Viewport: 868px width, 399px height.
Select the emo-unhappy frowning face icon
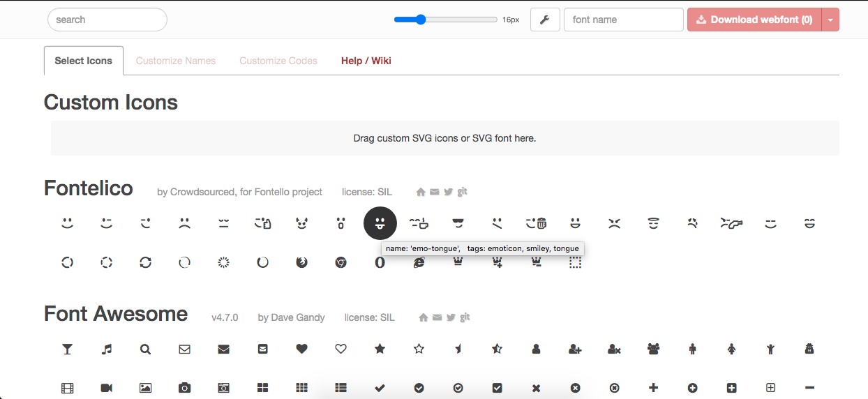coord(185,223)
